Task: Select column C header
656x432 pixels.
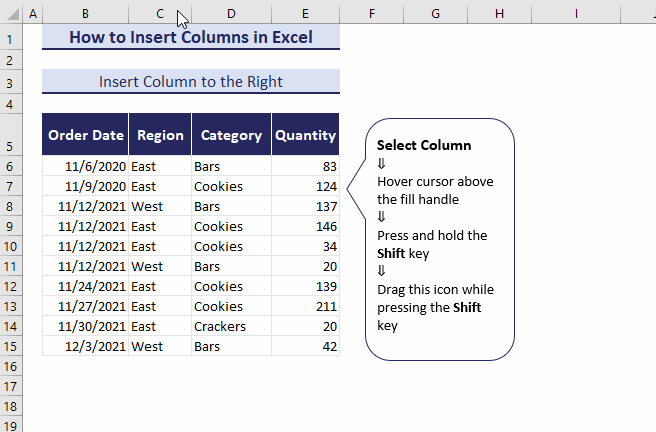Action: click(x=160, y=14)
